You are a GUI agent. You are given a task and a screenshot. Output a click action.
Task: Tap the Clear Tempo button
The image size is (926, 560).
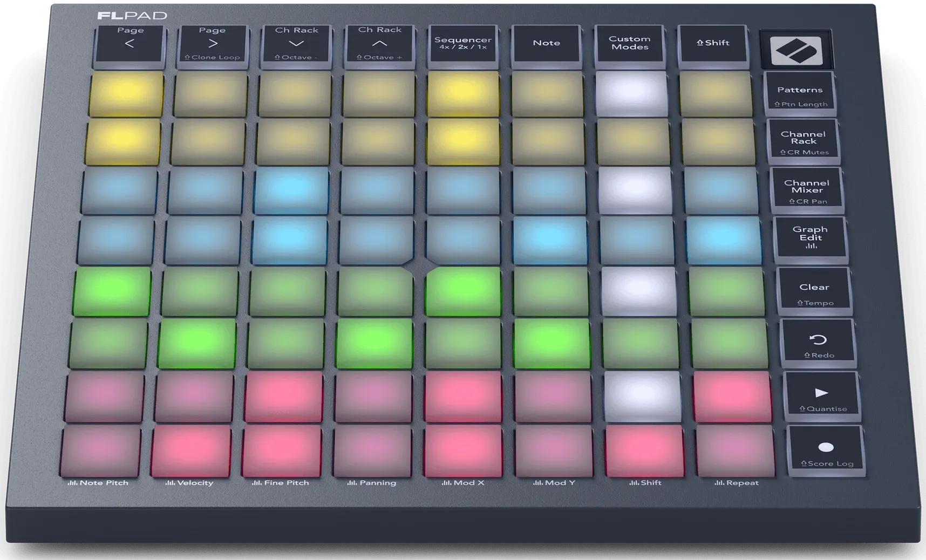(x=814, y=291)
